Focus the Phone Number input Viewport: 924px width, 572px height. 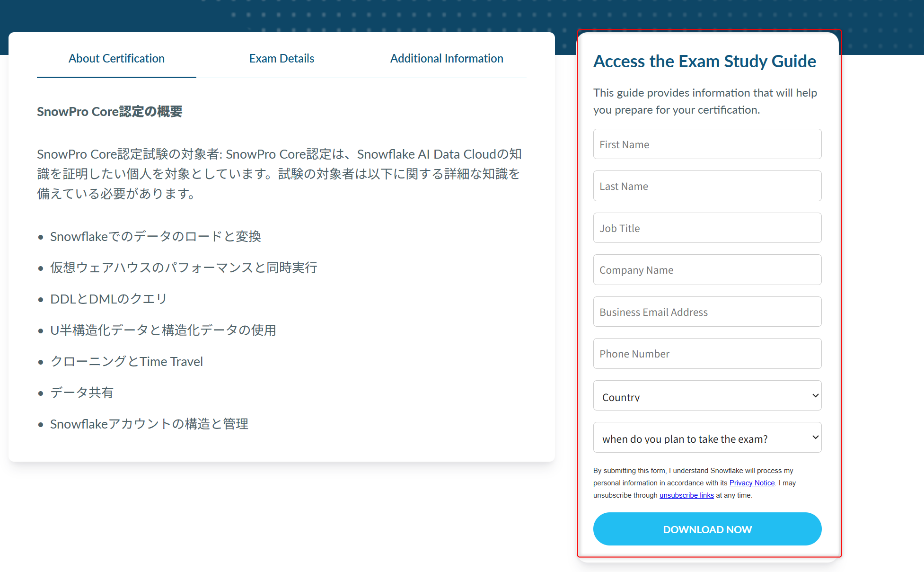(707, 354)
